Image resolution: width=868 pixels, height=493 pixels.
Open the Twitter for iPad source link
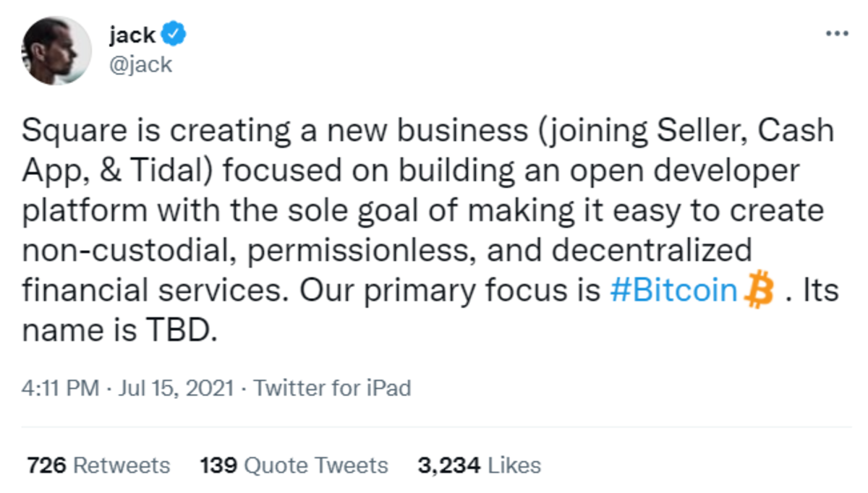(x=332, y=388)
